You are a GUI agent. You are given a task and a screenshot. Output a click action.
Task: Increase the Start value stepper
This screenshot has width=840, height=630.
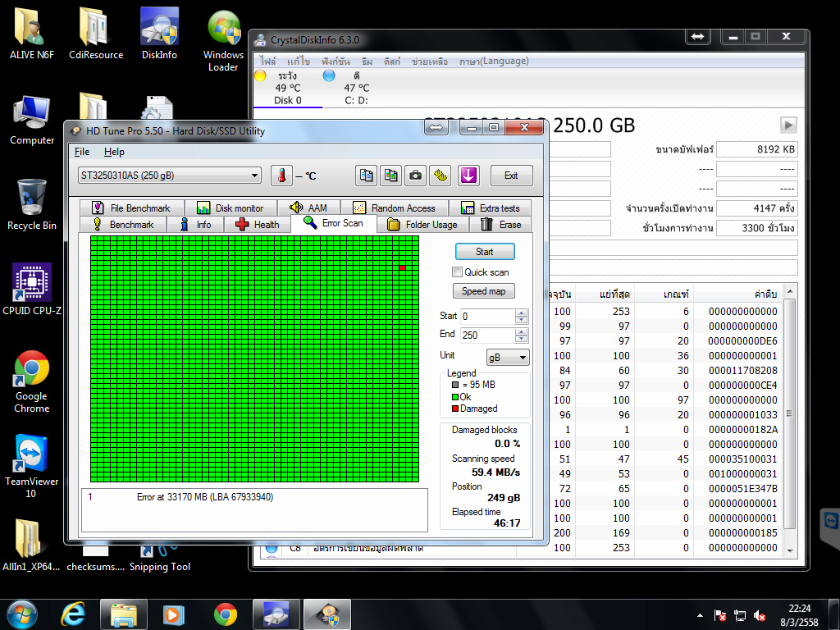521,313
